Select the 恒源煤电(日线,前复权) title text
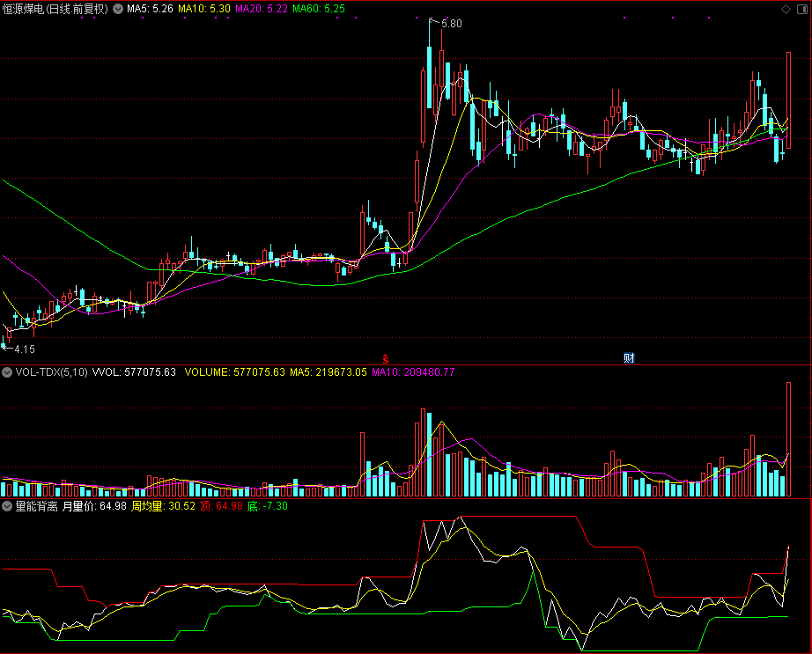 (x=55, y=9)
